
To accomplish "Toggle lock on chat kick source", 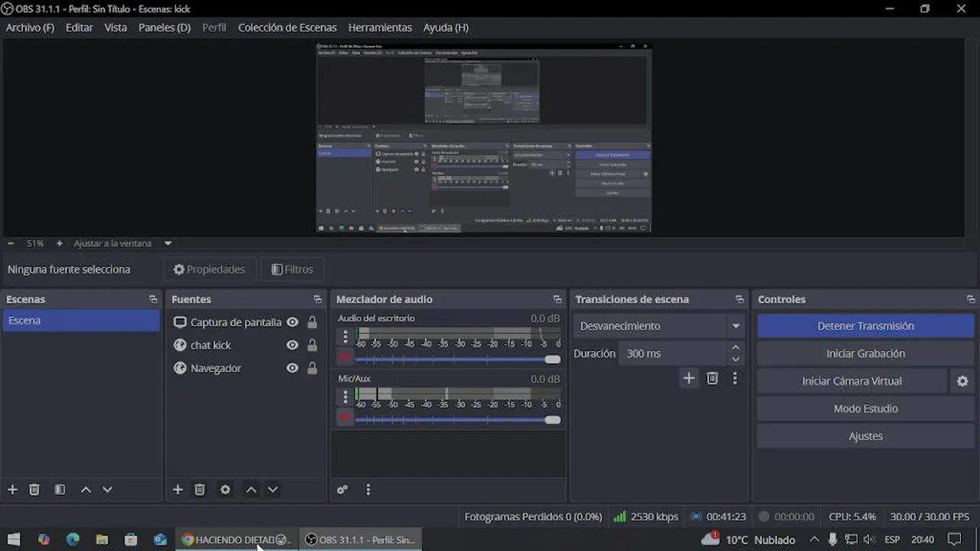I will pyautogui.click(x=312, y=345).
